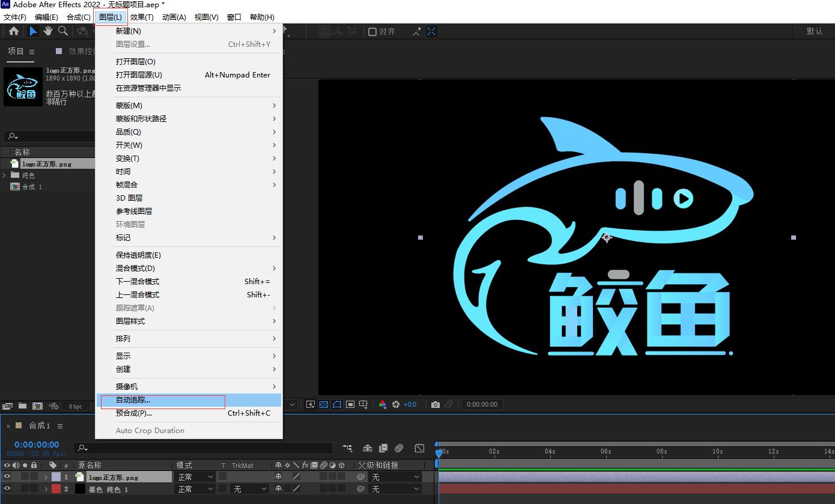Hide the logo正方形.png layer eye
Viewport: 835px width, 504px height.
pos(7,476)
